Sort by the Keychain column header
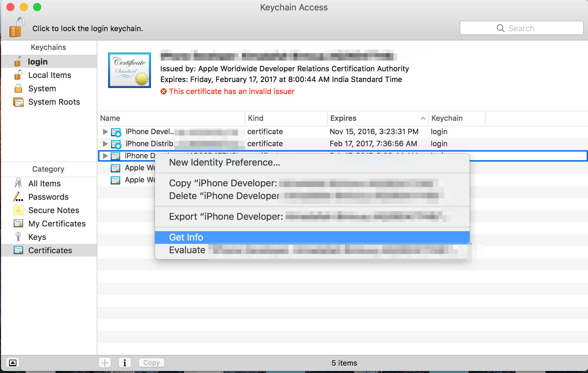This screenshot has height=373, width=588. (x=457, y=118)
